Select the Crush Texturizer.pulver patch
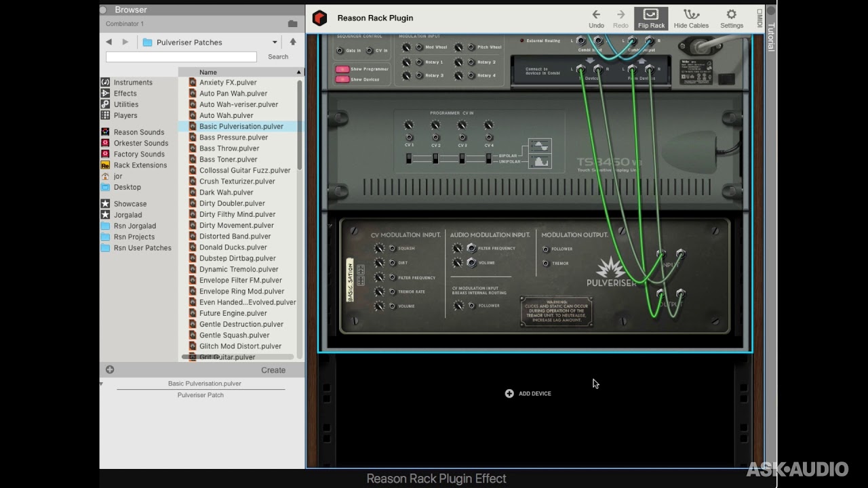Viewport: 868px width, 488px height. [237, 181]
